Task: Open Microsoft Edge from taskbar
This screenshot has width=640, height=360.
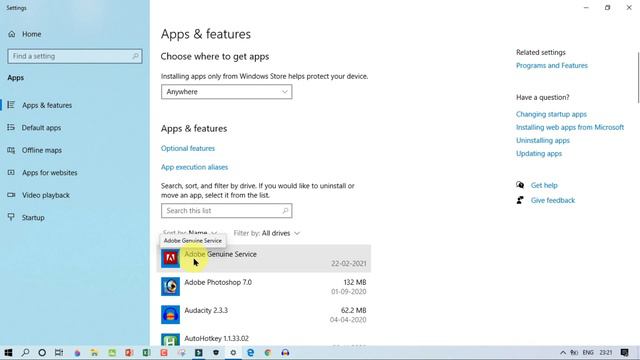Action: (x=250, y=353)
